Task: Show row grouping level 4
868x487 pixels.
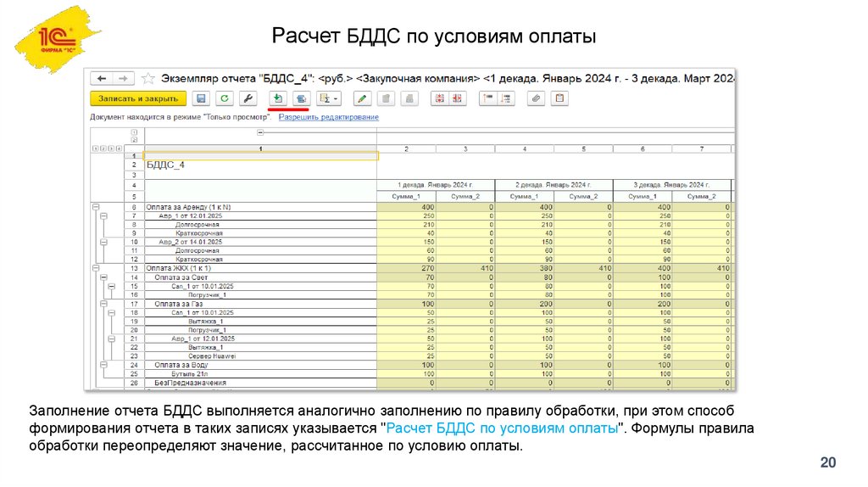Action: coord(119,148)
